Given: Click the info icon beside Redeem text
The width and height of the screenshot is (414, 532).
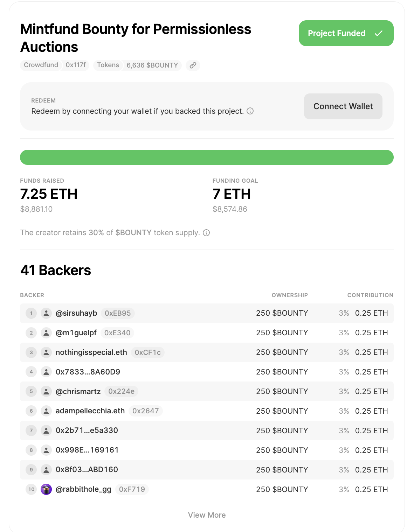Looking at the screenshot, I should pyautogui.click(x=250, y=111).
